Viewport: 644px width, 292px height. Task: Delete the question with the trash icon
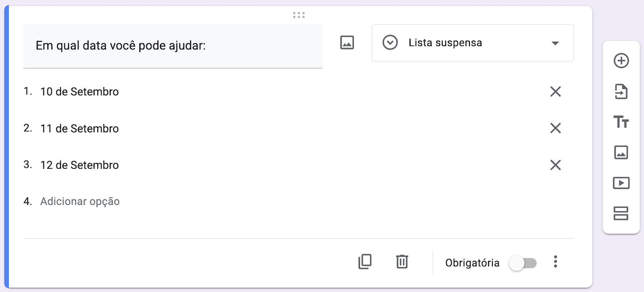(x=401, y=262)
